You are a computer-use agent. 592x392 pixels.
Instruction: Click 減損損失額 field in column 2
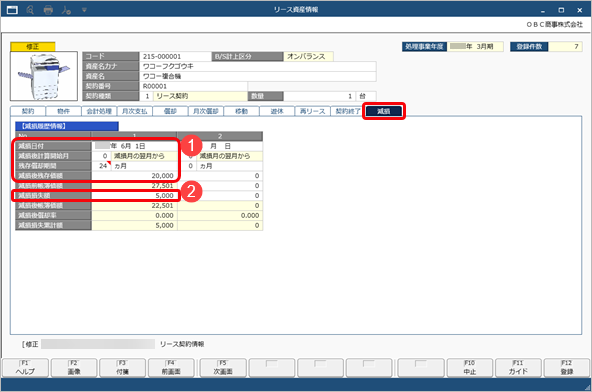(x=220, y=196)
